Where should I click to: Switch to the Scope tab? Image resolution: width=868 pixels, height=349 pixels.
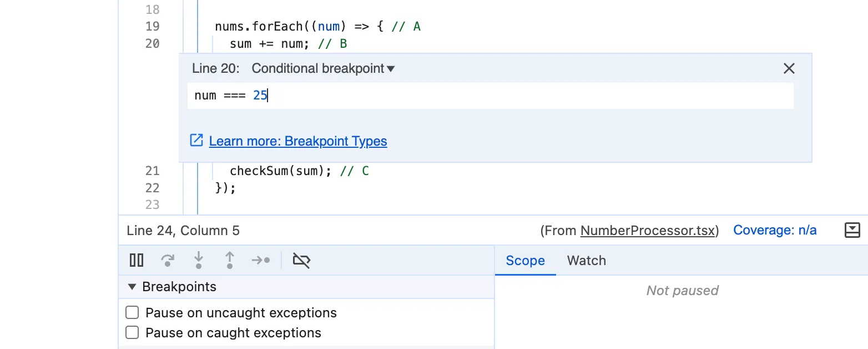pyautogui.click(x=525, y=261)
